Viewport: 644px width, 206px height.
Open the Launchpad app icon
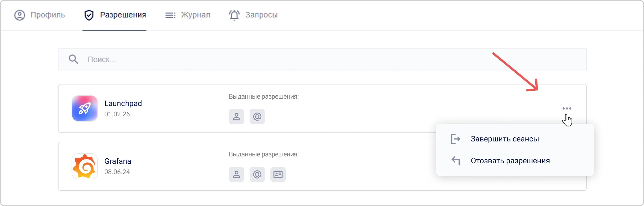pyautogui.click(x=84, y=108)
